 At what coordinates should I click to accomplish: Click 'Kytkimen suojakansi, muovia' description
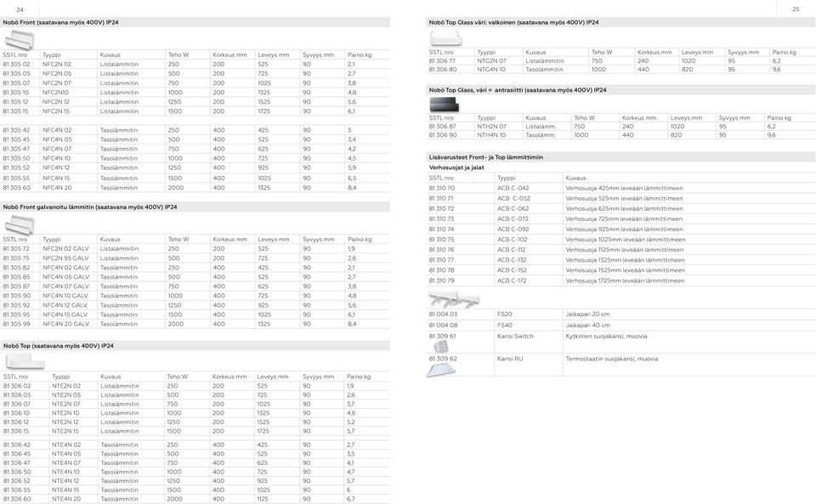pyautogui.click(x=606, y=336)
